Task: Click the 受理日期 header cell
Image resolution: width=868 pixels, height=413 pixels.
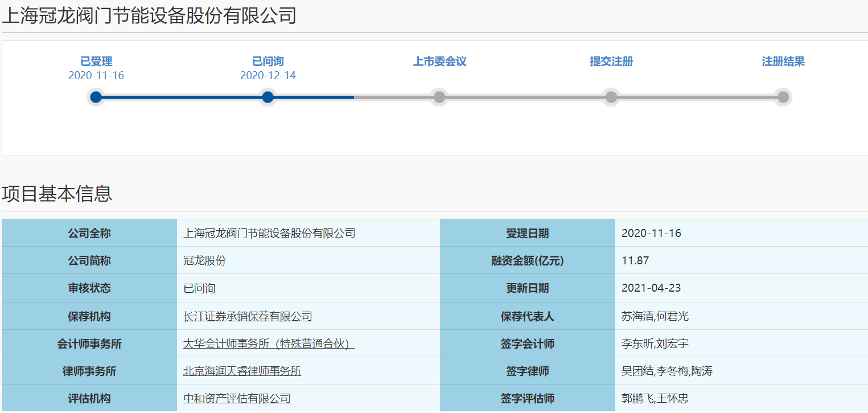Action: pyautogui.click(x=528, y=233)
